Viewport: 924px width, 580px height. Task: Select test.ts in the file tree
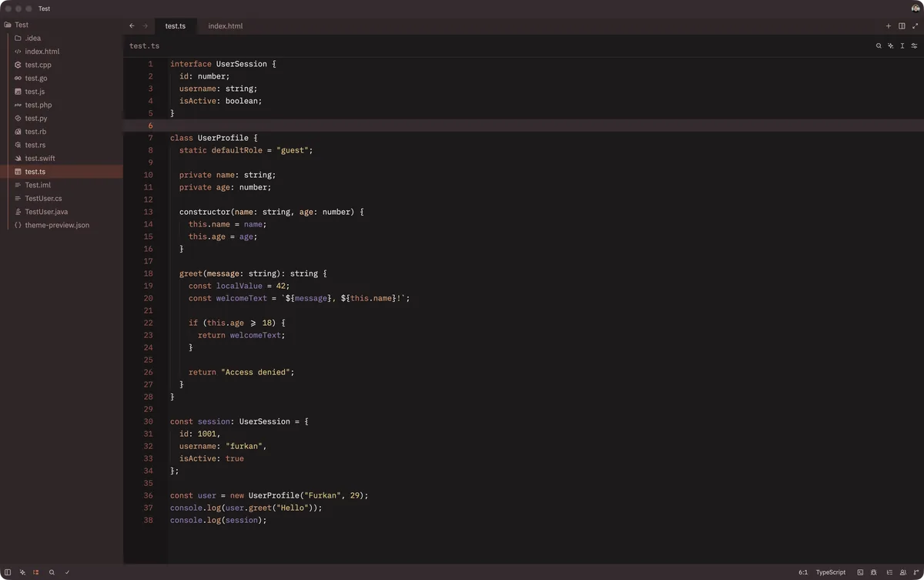[62, 172]
